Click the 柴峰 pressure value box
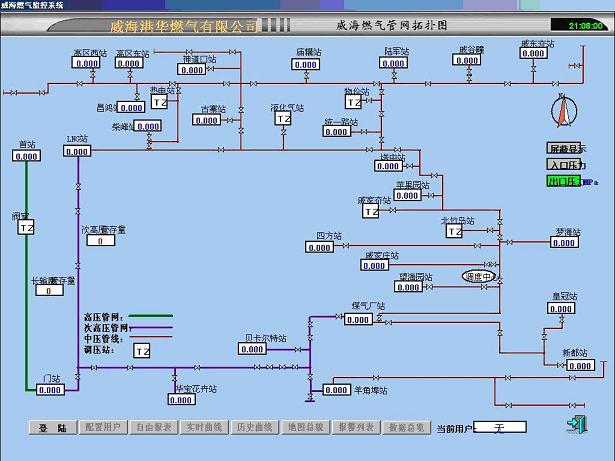 pos(148,126)
